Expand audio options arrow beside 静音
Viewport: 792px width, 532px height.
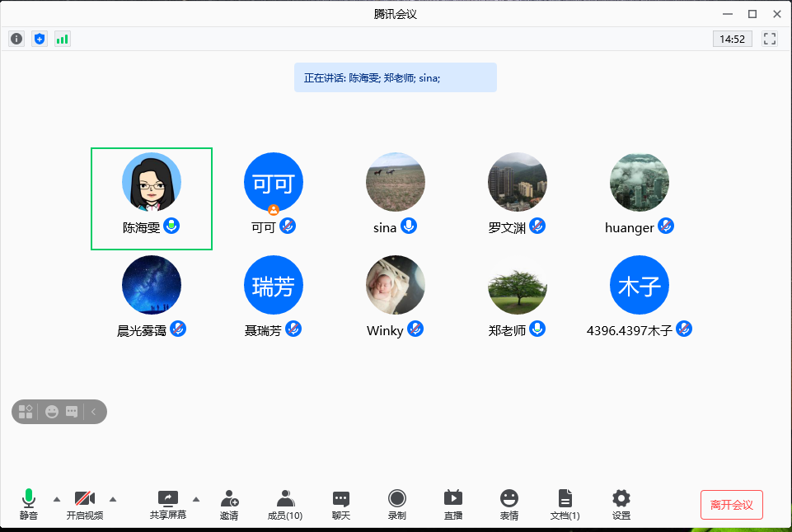[57, 499]
